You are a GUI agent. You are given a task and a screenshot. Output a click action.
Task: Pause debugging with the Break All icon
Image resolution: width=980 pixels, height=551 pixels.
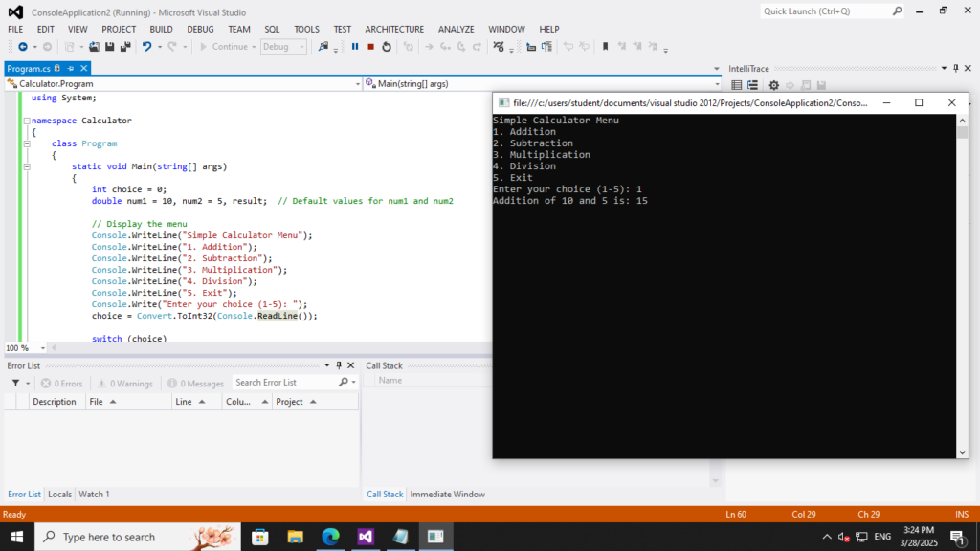pos(355,47)
